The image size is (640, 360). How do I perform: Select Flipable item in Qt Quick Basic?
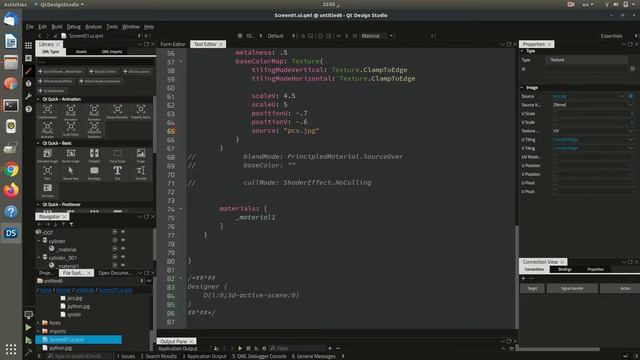click(x=94, y=155)
